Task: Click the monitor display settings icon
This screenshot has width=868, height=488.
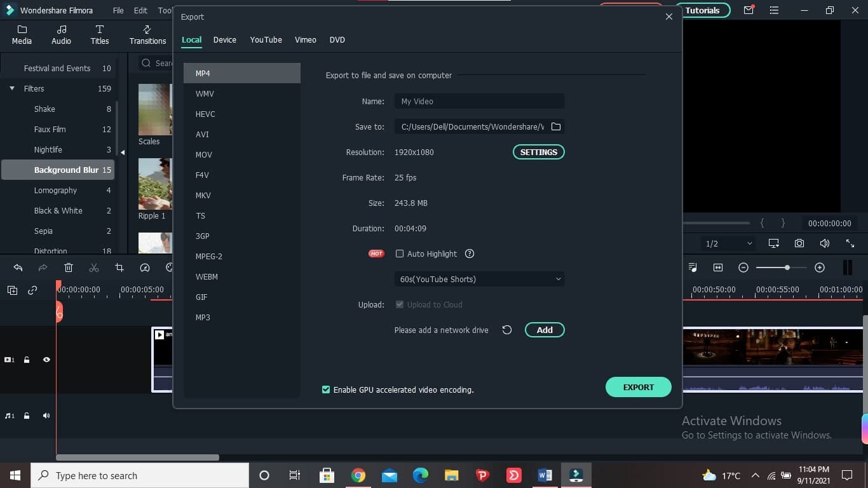Action: click(x=774, y=243)
